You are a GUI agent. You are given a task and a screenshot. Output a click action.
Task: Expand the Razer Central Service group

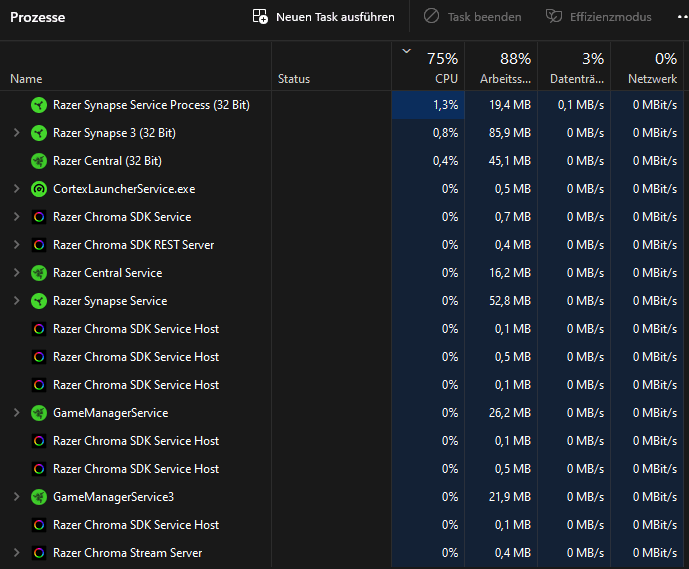coord(16,273)
